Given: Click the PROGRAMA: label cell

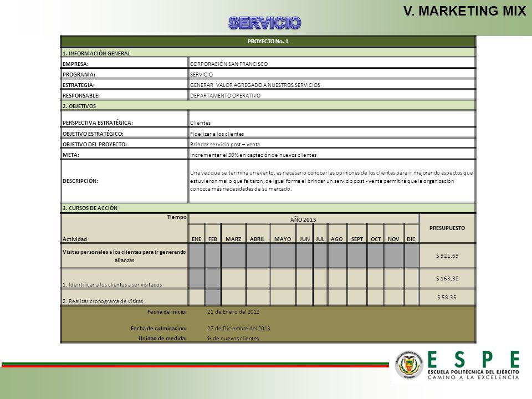Looking at the screenshot, I should pos(124,74).
